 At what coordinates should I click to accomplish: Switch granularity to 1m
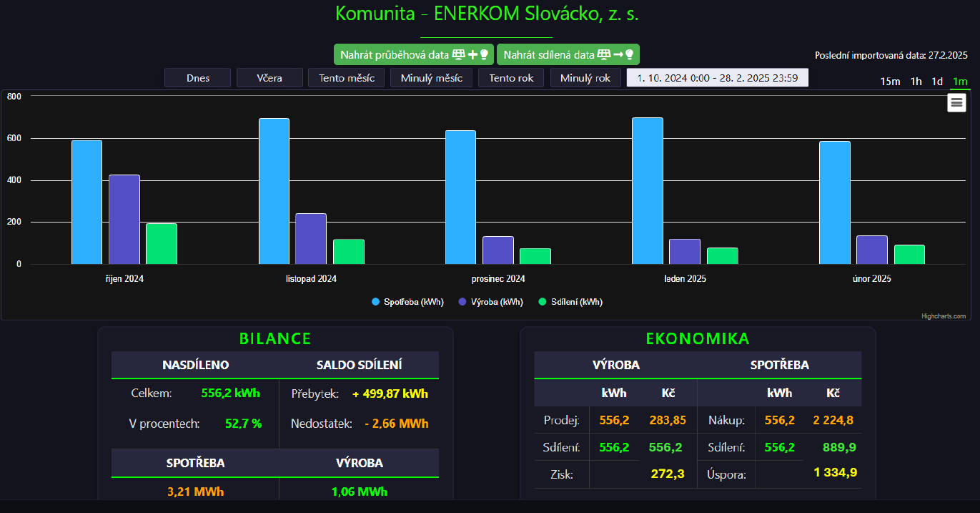click(960, 82)
